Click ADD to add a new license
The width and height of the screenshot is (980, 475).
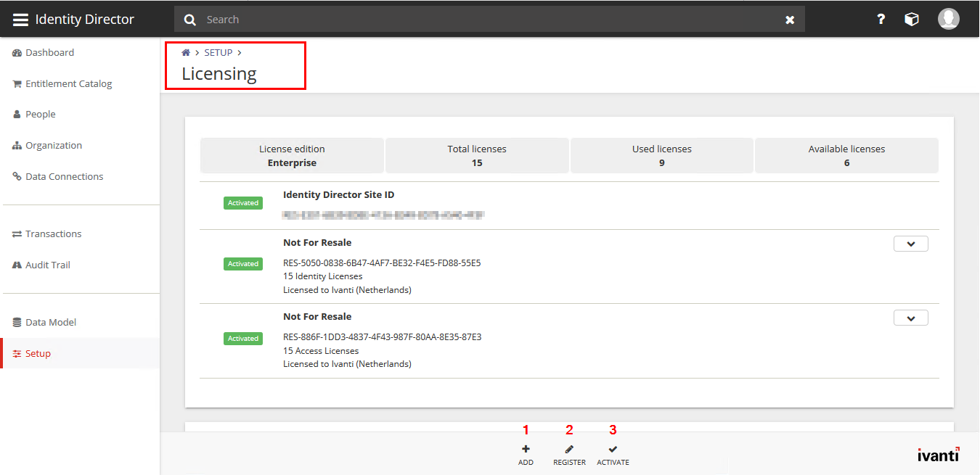tap(526, 453)
